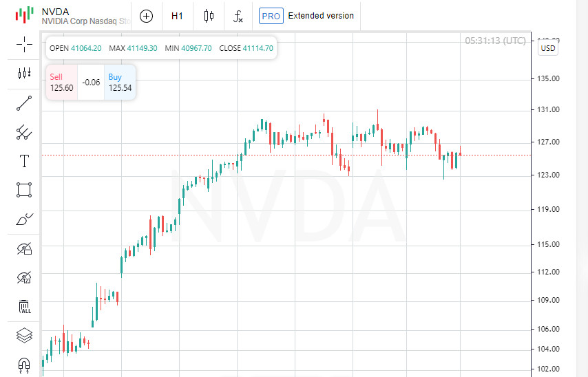
Task: Select the trend line drawing tool
Action: (24, 103)
